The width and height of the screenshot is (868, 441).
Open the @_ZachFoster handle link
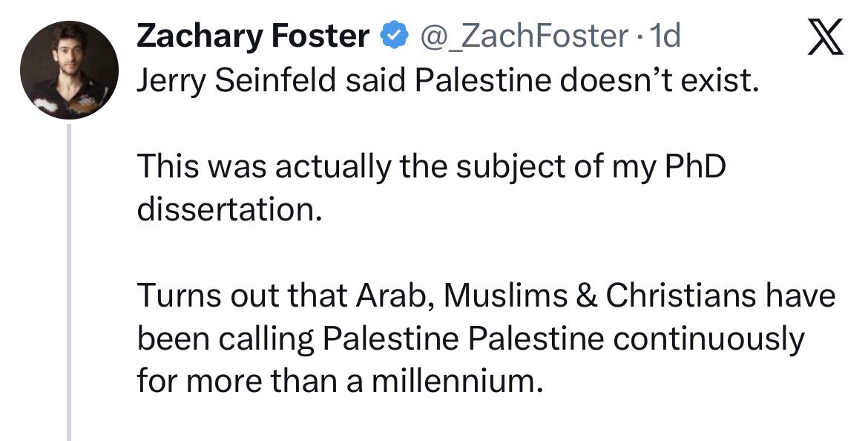click(x=525, y=36)
